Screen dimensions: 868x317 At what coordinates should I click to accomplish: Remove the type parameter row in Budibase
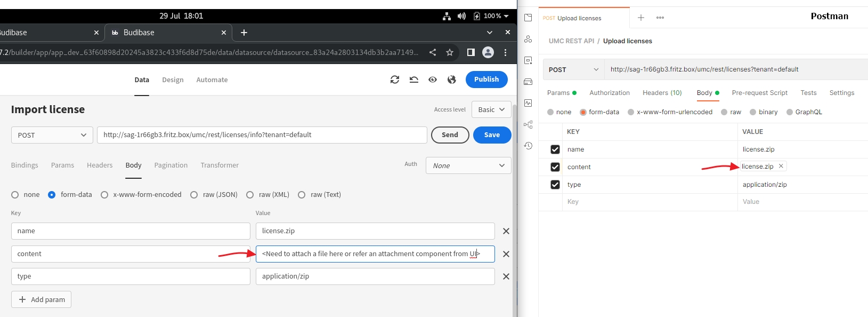tap(506, 276)
